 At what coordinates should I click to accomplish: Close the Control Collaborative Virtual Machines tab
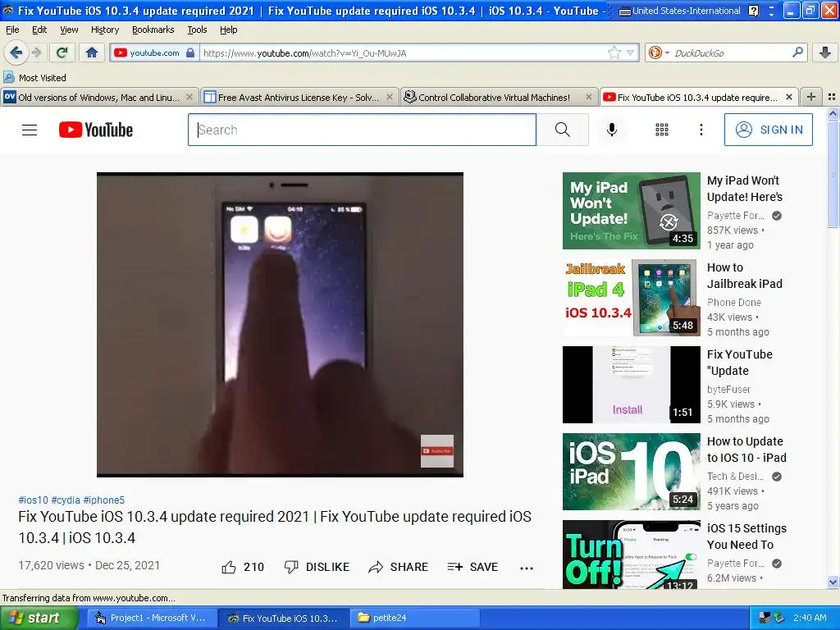click(589, 97)
